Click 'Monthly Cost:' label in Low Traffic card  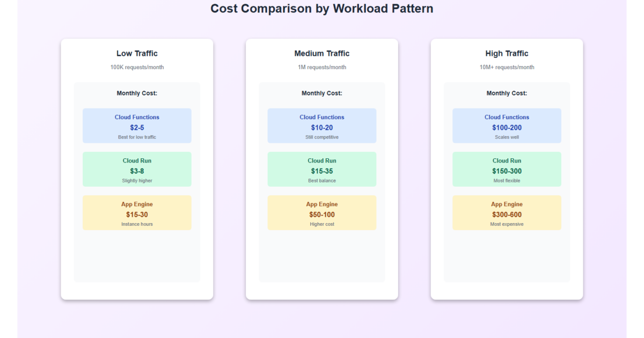click(137, 93)
